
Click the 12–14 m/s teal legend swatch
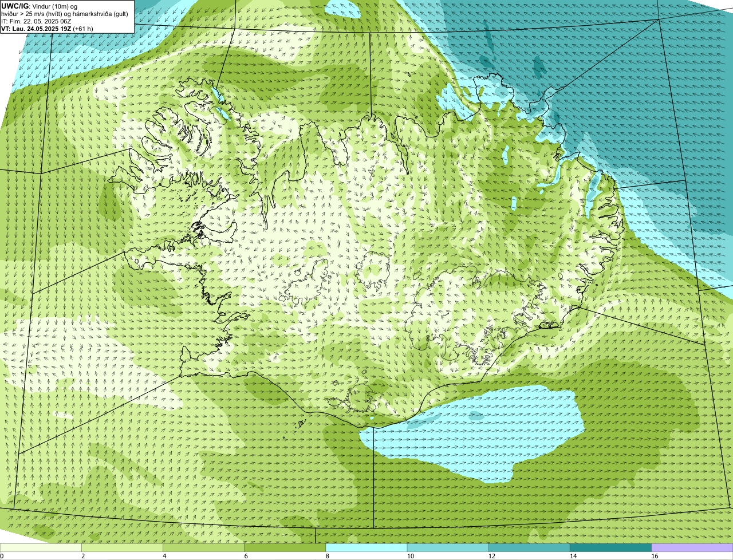point(529,547)
